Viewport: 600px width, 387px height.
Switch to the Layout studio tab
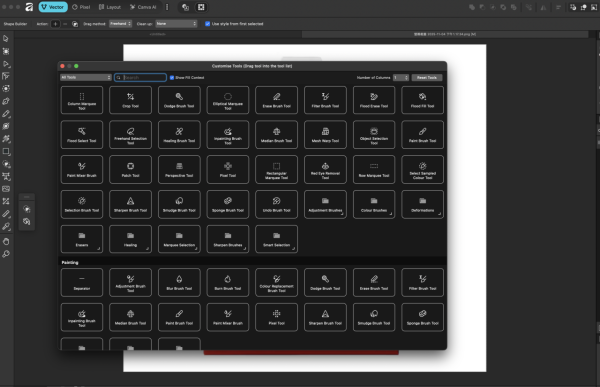110,7
